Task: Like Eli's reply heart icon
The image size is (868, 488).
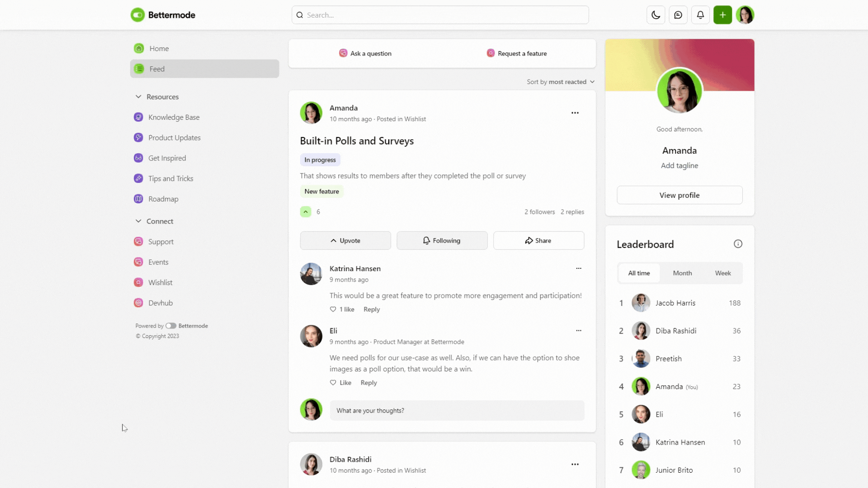Action: click(333, 383)
